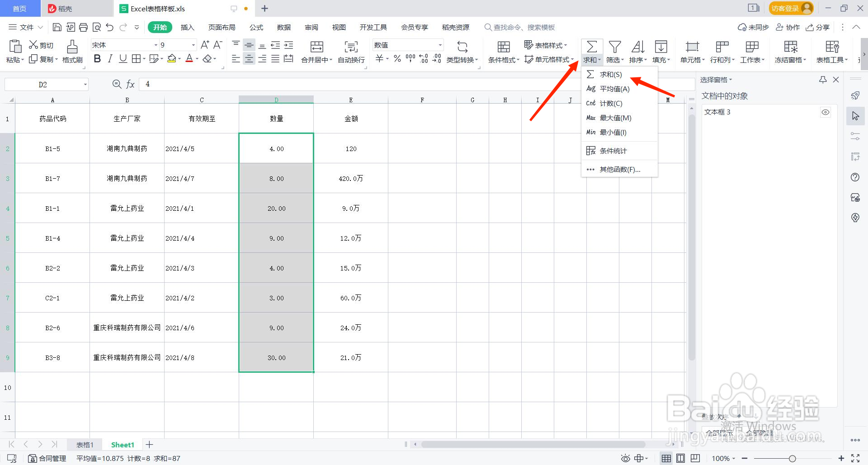
Task: Toggle align left button
Action: 236,59
